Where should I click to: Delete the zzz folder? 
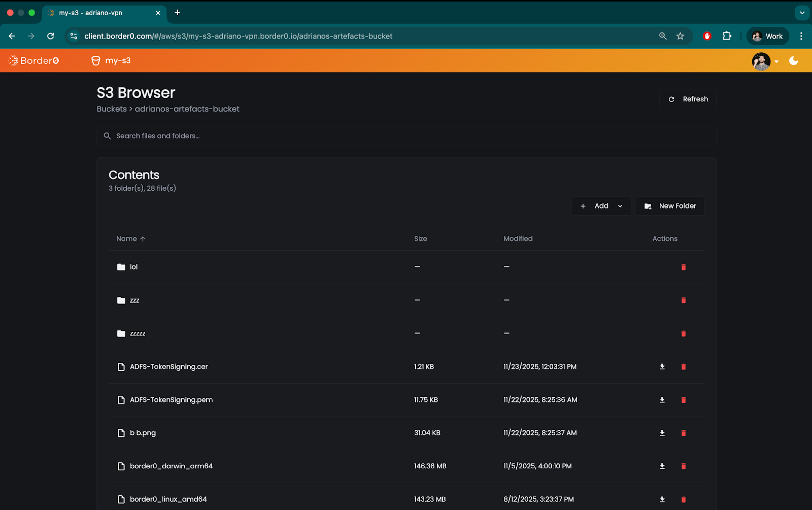(683, 300)
